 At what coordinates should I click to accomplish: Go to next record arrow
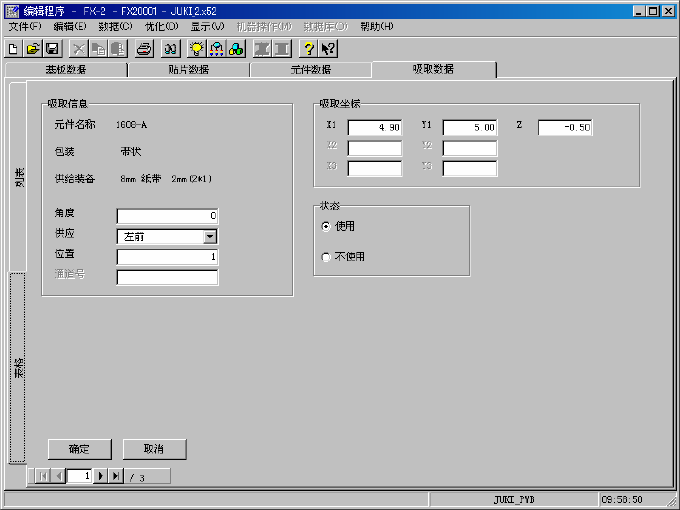tap(100, 476)
